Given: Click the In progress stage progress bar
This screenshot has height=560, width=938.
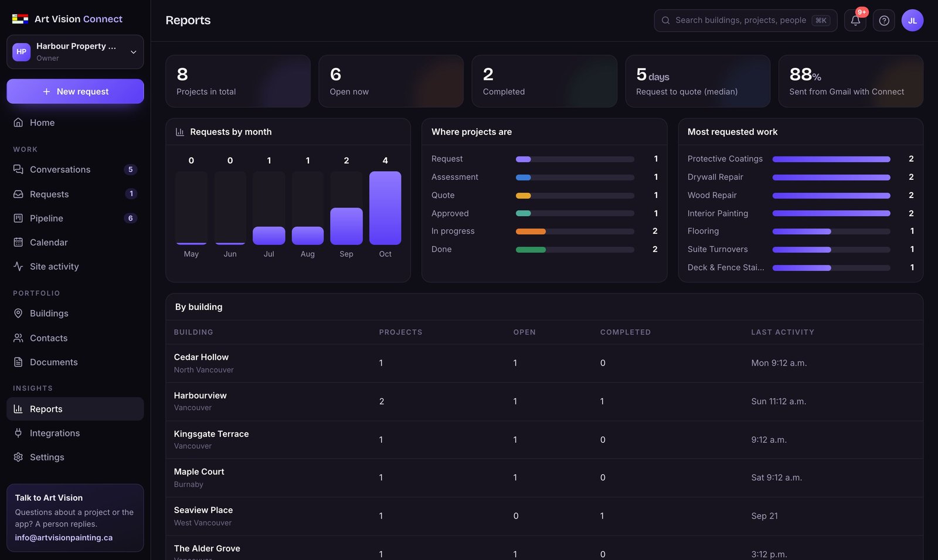Looking at the screenshot, I should [575, 231].
